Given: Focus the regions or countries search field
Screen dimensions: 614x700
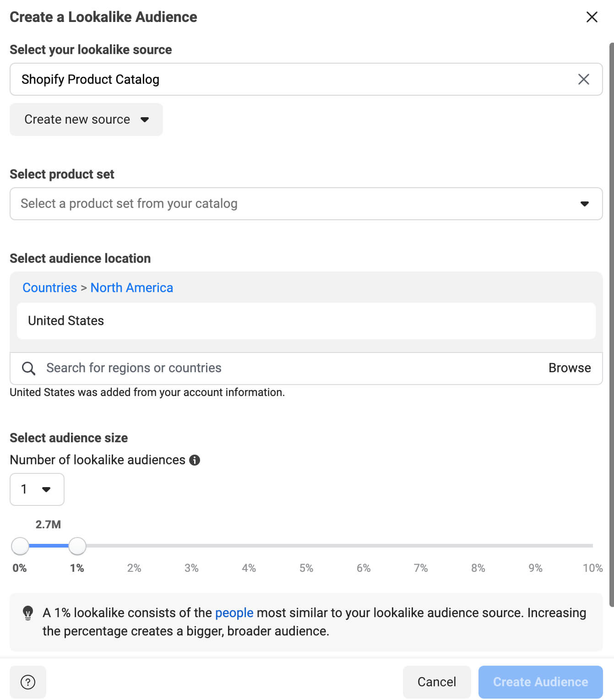Looking at the screenshot, I should 275,368.
